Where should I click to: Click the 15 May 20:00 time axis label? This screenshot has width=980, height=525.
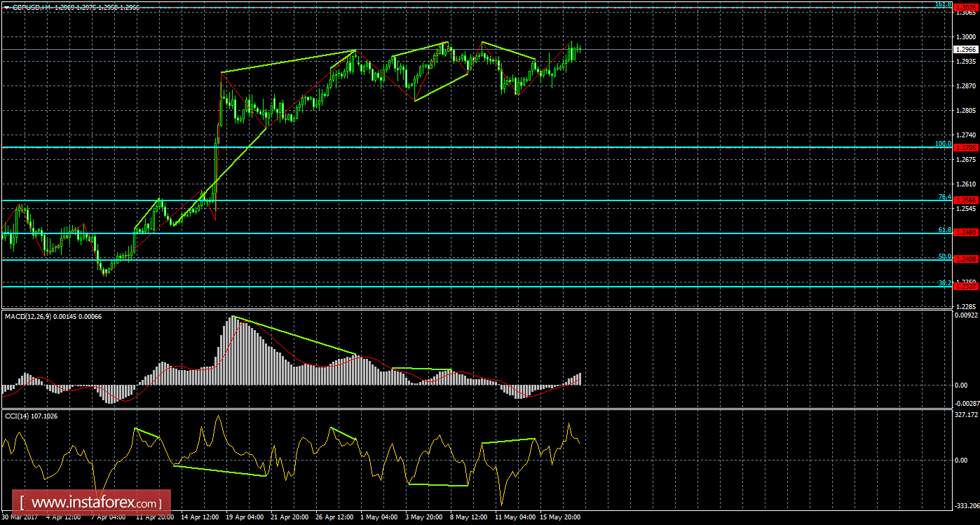pos(561,517)
